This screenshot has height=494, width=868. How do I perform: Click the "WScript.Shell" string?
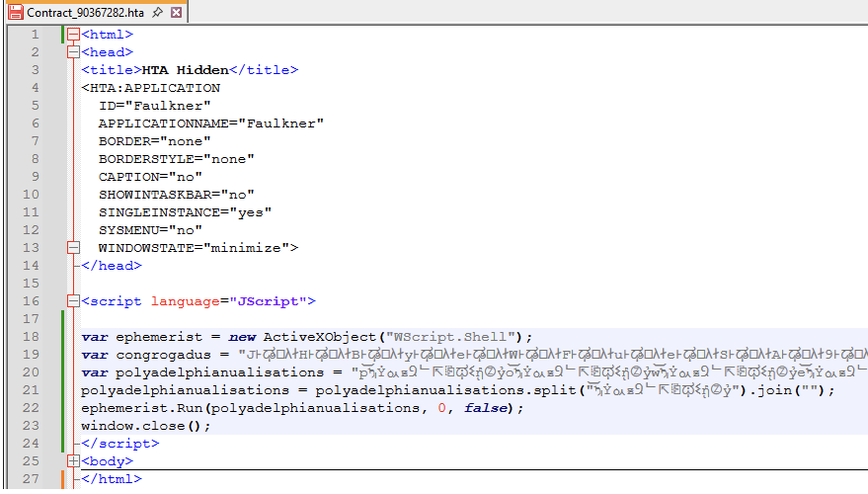pos(450,337)
